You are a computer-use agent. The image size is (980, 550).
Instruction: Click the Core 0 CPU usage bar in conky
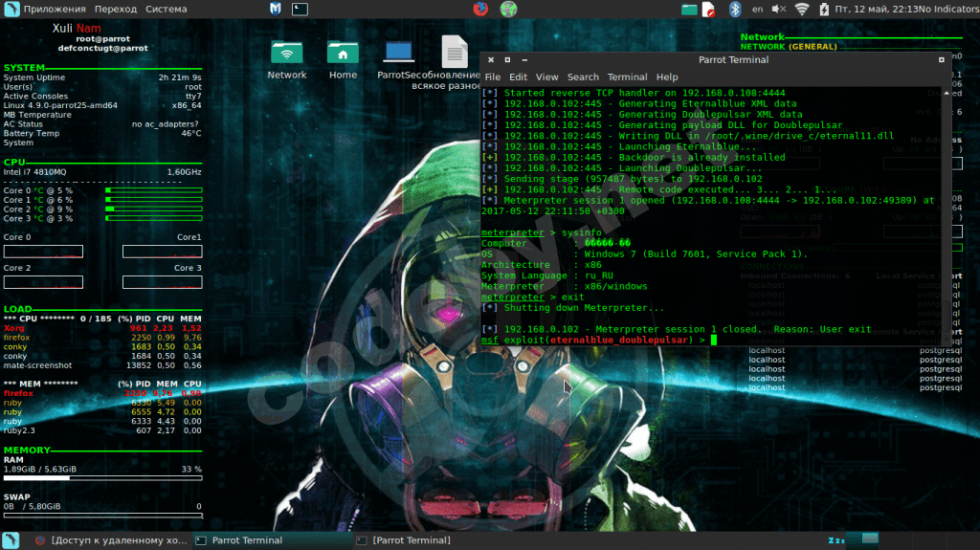(x=154, y=190)
